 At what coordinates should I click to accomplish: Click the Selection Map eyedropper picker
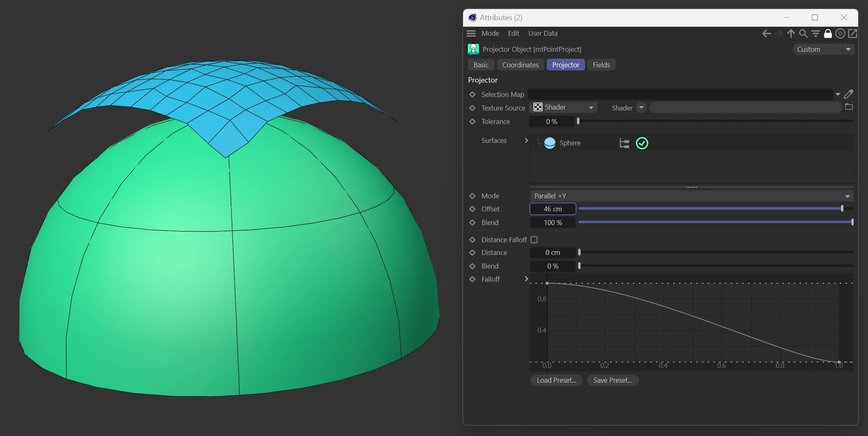[849, 94]
